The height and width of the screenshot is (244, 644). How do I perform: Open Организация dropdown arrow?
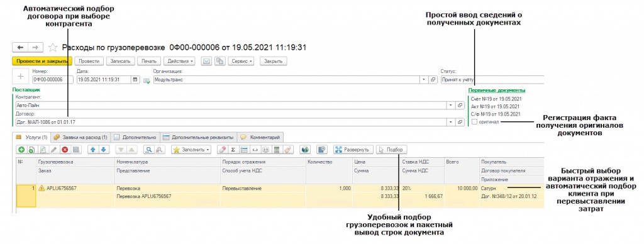point(424,80)
